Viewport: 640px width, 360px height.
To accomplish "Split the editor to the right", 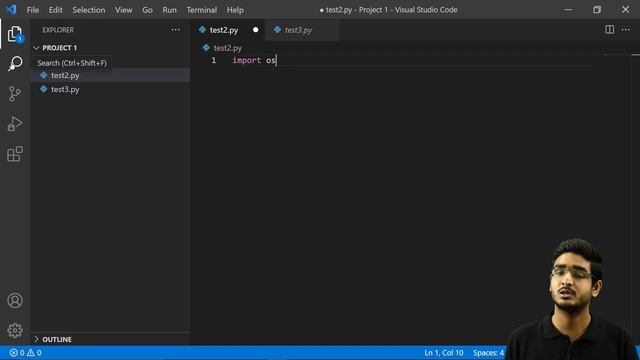I will point(609,29).
